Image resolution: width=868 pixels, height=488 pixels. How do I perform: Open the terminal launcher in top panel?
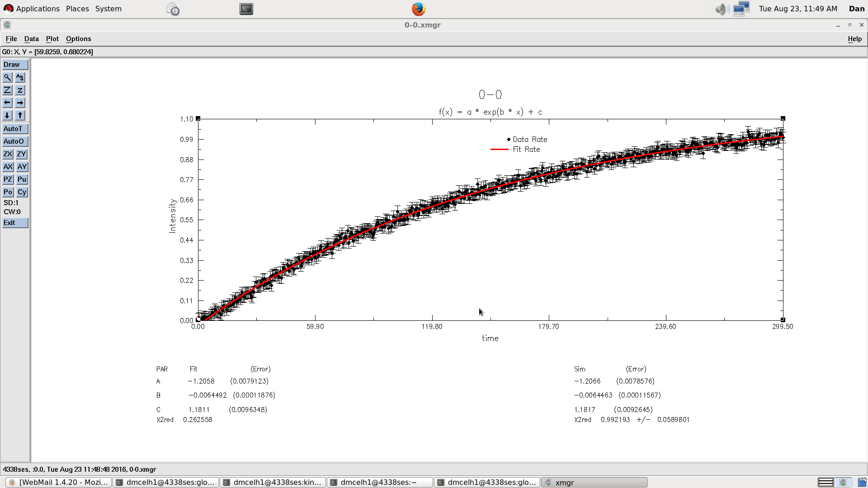pos(246,9)
